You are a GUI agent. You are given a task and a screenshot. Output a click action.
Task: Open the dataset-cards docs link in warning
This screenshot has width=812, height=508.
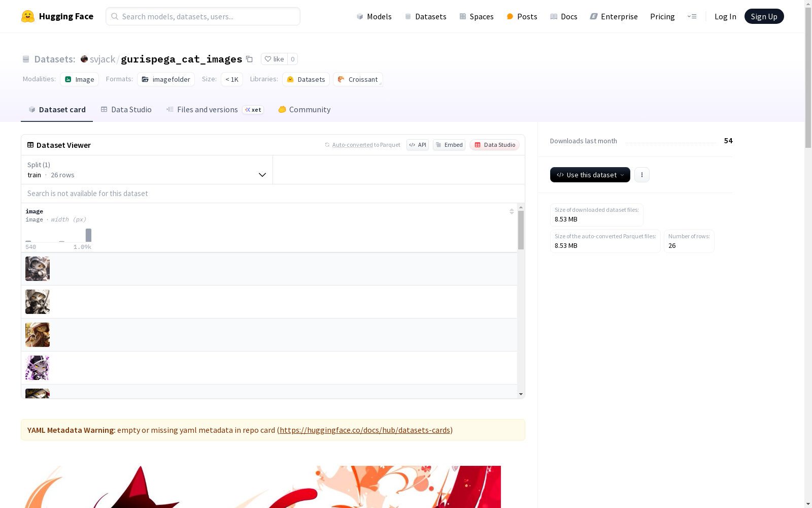coord(365,430)
